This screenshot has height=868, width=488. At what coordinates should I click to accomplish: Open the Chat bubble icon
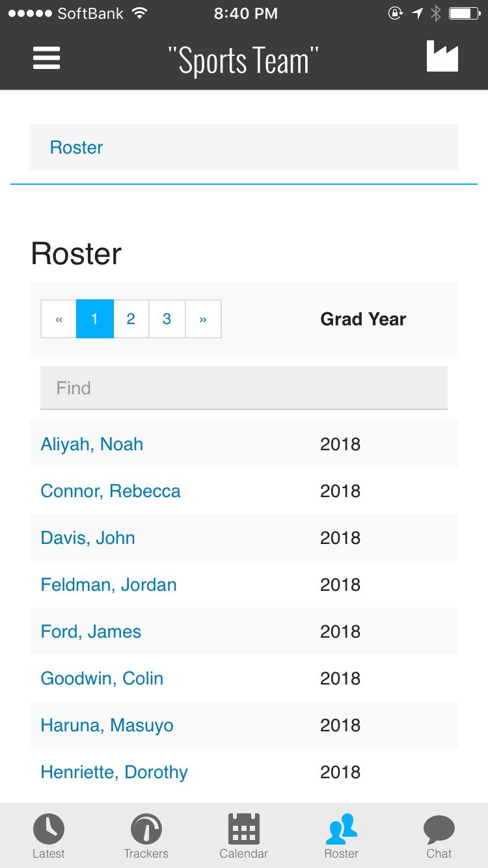click(439, 830)
